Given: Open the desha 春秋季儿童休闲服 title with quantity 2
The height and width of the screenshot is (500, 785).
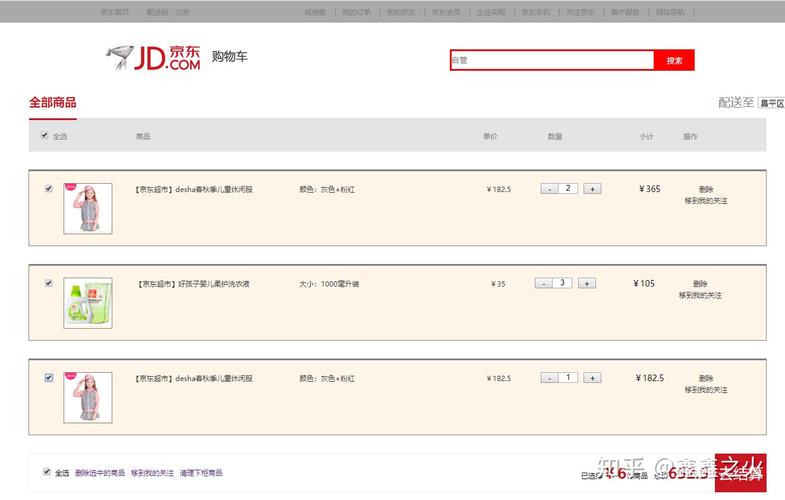Looking at the screenshot, I should click(193, 189).
